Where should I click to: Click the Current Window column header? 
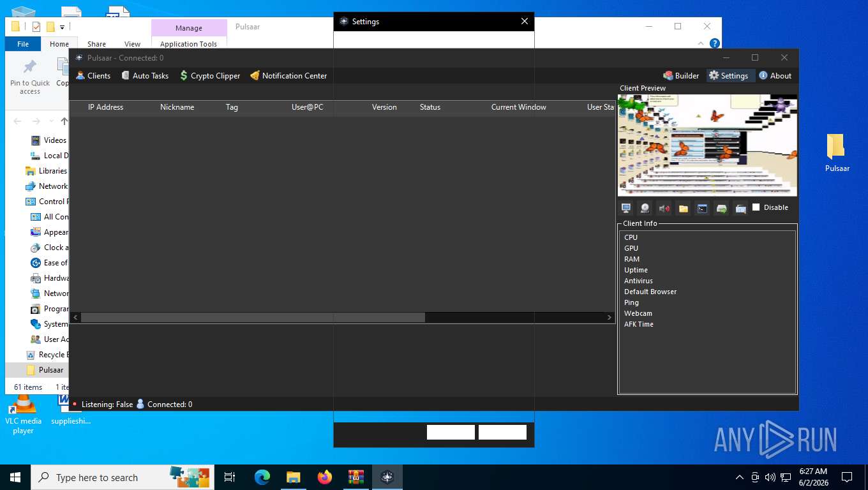point(519,107)
